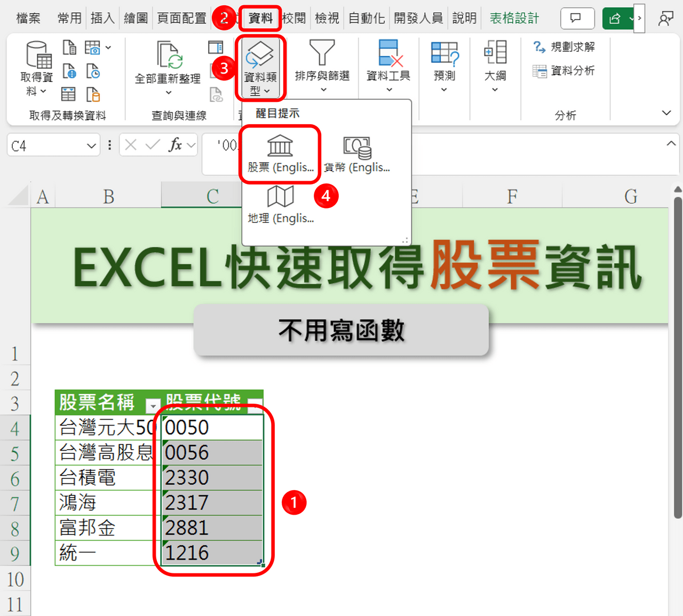Switch to the 插入 tab

point(102,19)
